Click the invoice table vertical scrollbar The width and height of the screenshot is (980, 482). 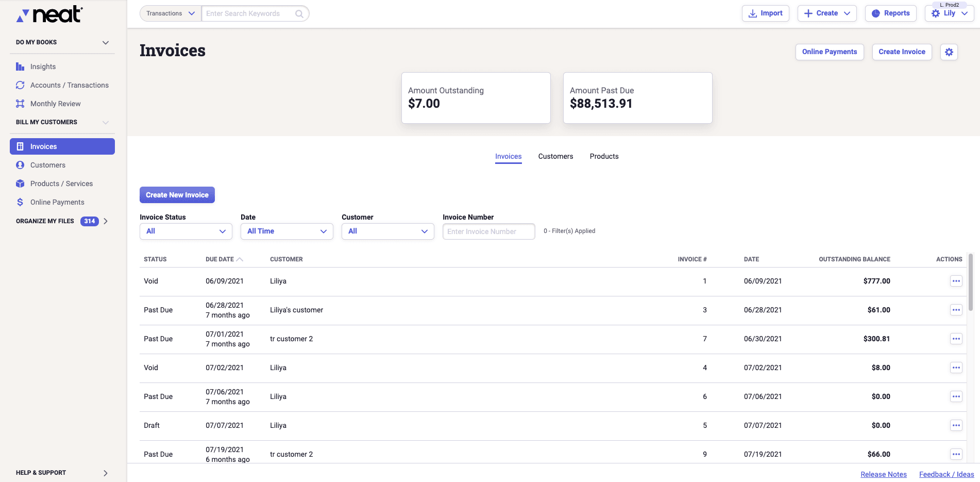[971, 282]
